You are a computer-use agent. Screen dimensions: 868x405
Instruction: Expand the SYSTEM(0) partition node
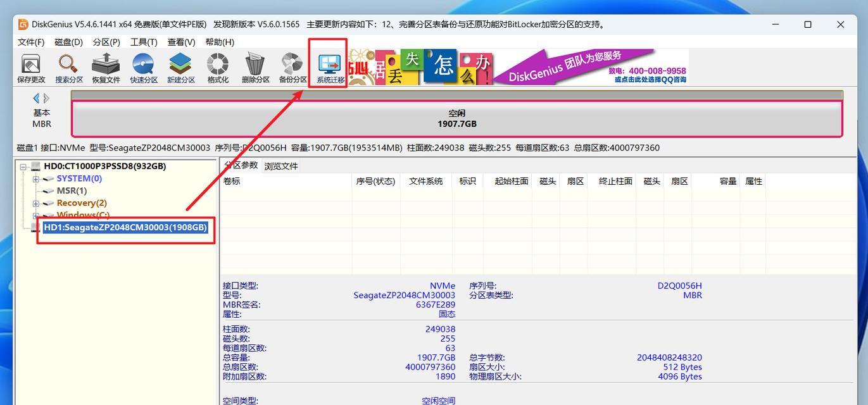36,179
